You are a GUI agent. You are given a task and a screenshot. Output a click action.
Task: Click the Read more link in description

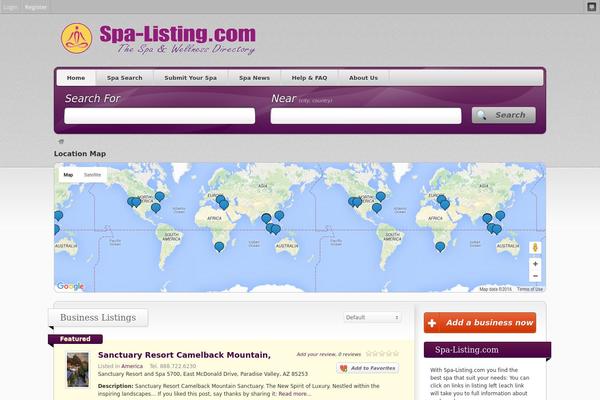coord(295,394)
